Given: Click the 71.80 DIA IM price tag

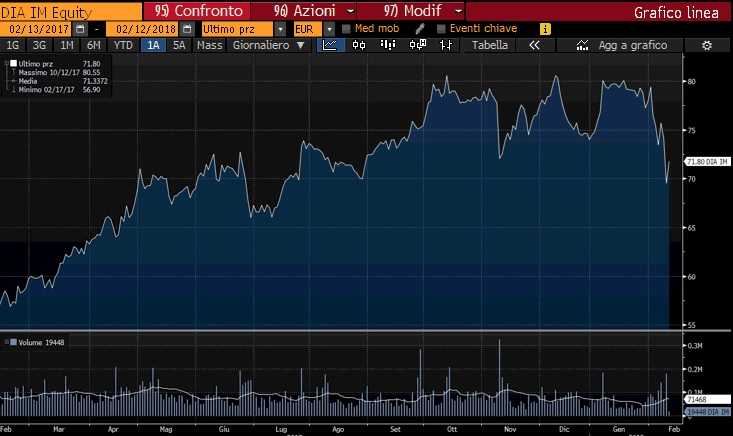Looking at the screenshot, I should [x=708, y=162].
